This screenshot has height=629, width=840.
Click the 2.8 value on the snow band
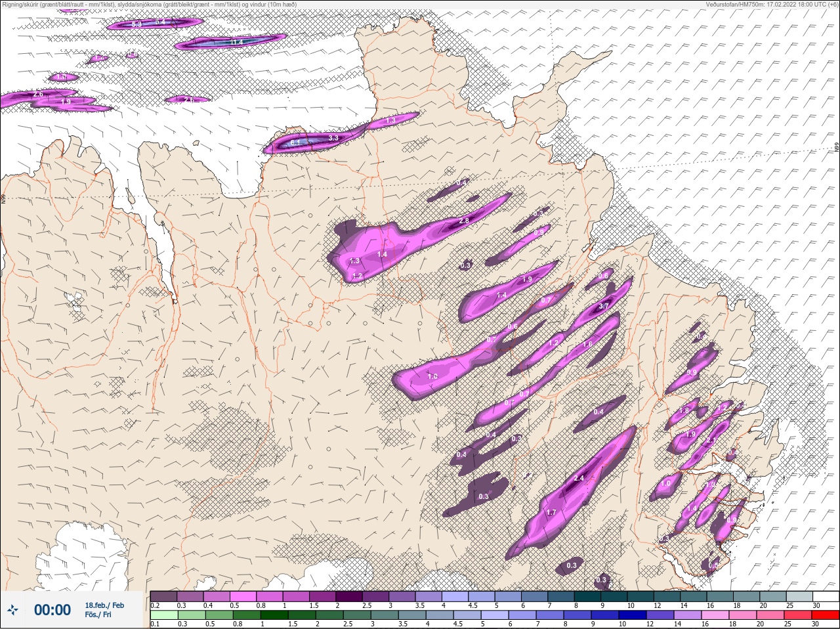(x=464, y=221)
